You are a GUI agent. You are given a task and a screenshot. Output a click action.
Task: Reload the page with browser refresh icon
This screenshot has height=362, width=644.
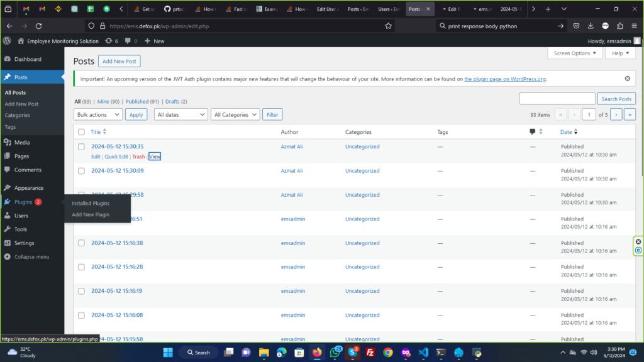38,26
